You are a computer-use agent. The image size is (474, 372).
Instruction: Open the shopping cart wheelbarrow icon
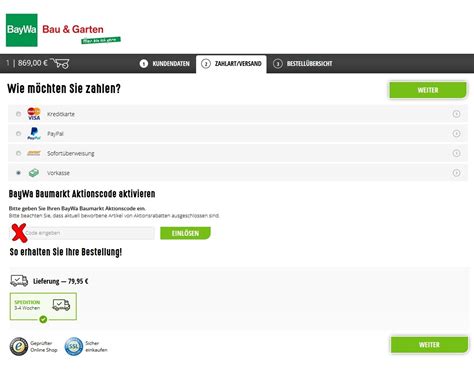(60, 63)
